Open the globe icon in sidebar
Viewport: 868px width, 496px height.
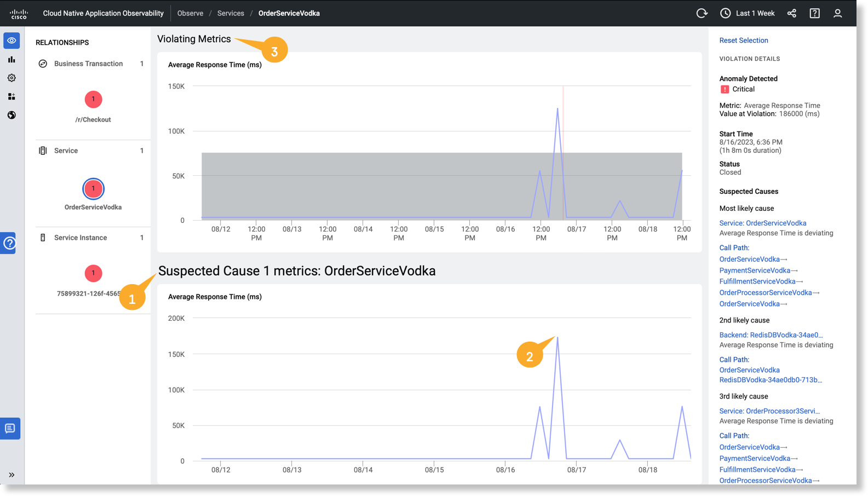pyautogui.click(x=12, y=115)
